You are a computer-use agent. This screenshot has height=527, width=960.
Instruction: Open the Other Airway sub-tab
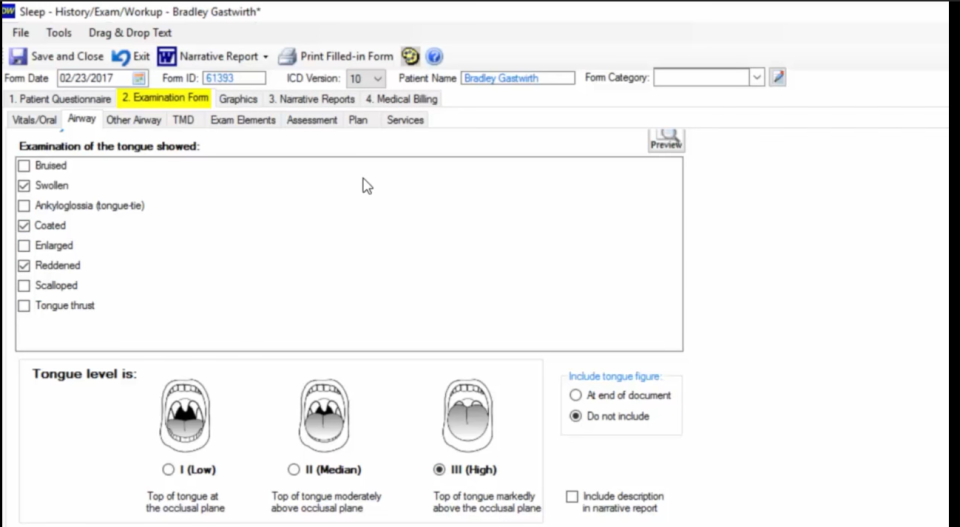coord(133,120)
